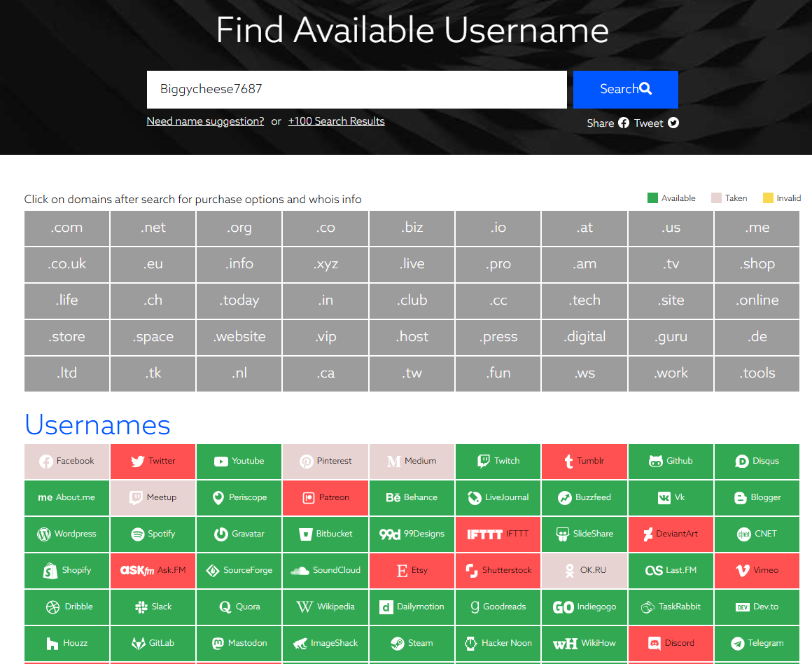
Task: Select the Wikipedia username tile
Action: (325, 607)
